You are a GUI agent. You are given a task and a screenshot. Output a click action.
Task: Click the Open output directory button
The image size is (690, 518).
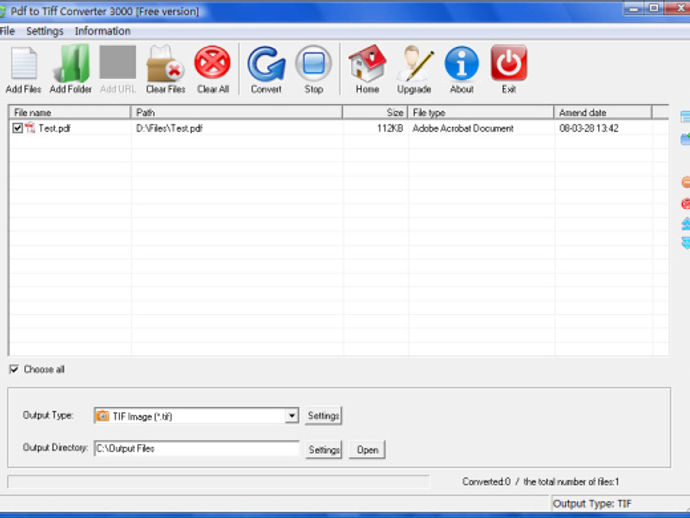coord(367,450)
